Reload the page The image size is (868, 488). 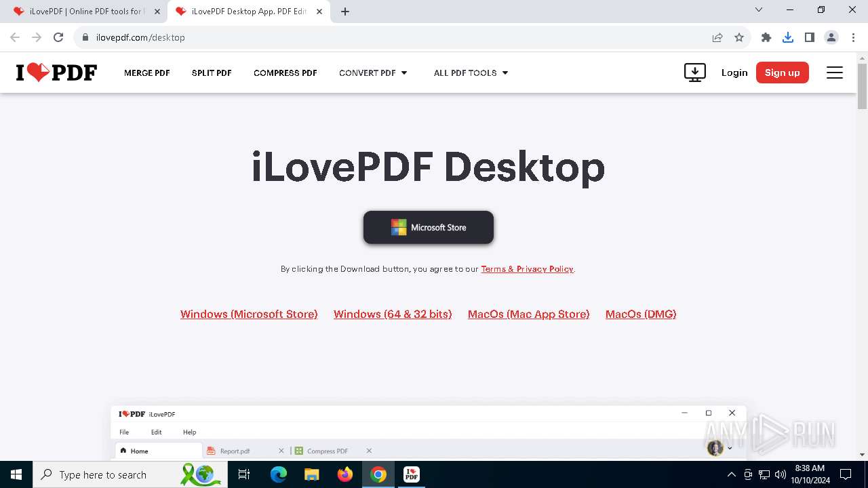pos(58,37)
